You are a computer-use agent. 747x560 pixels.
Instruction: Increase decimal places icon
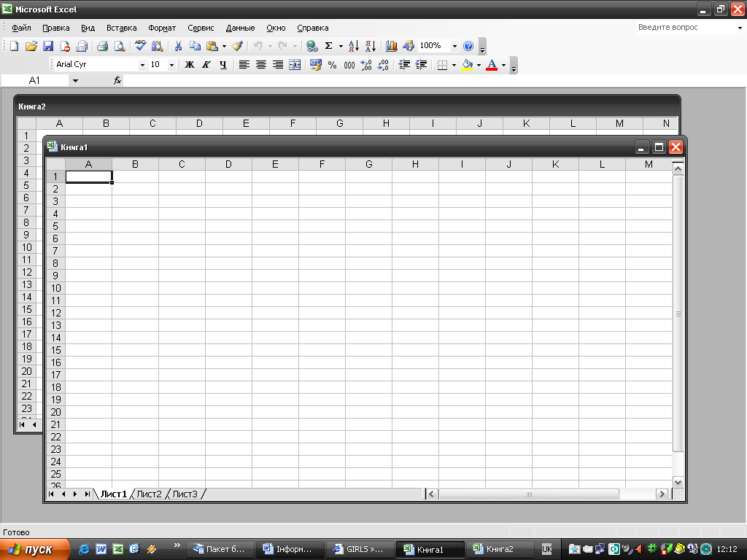366,65
